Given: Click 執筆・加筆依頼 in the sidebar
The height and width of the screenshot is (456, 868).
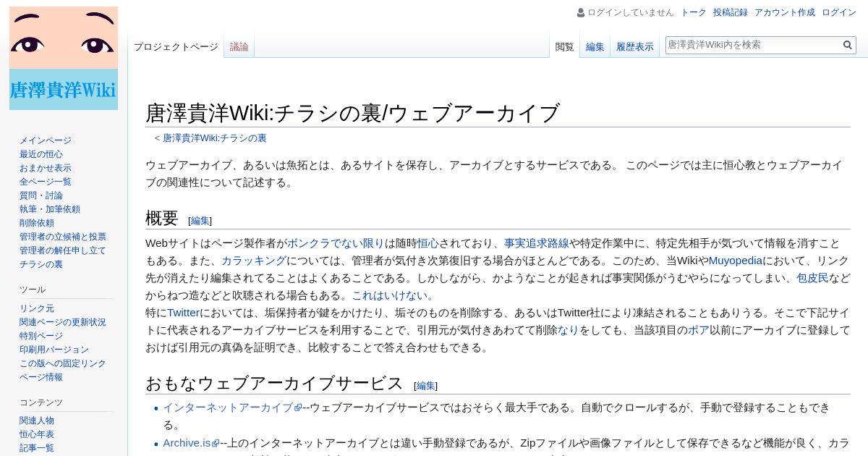Looking at the screenshot, I should [50, 209].
